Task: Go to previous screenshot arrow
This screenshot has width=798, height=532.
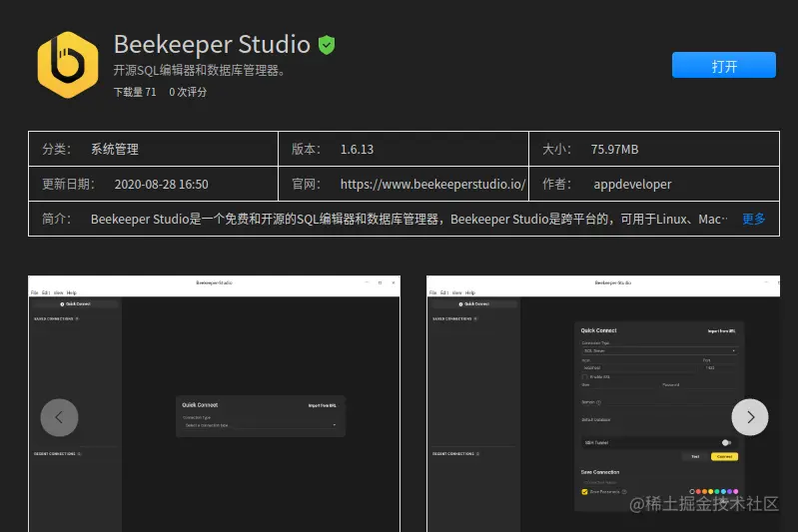Action: [59, 417]
